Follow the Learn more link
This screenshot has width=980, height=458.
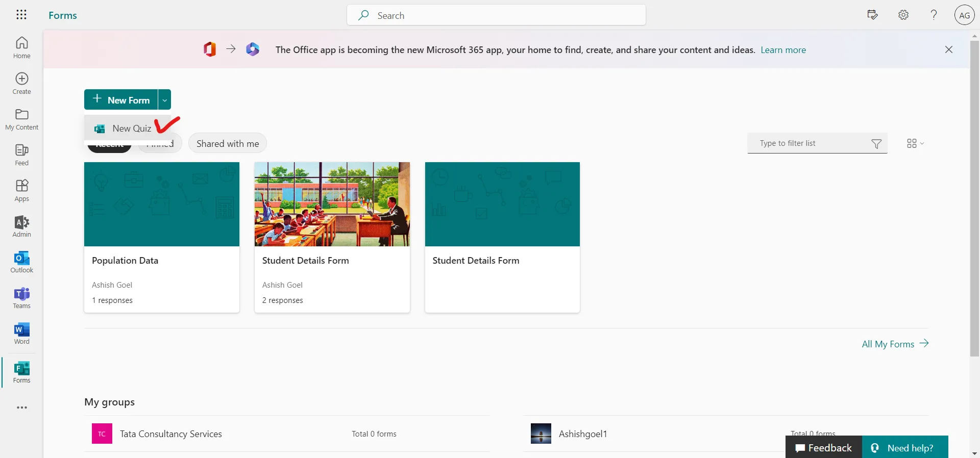tap(783, 50)
